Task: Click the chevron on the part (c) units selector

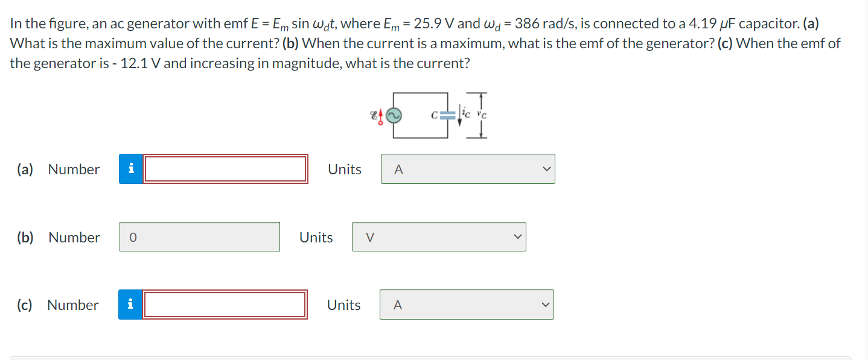Action: 544,305
